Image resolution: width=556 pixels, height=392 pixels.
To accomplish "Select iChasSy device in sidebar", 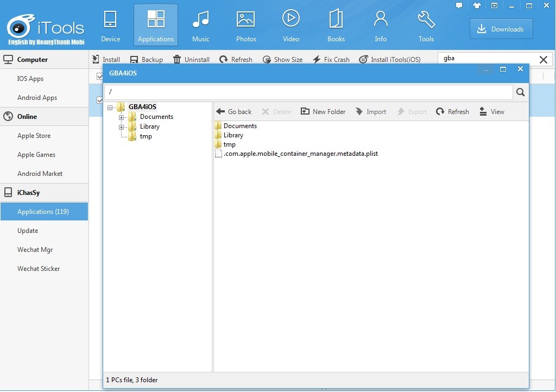I will [45, 192].
